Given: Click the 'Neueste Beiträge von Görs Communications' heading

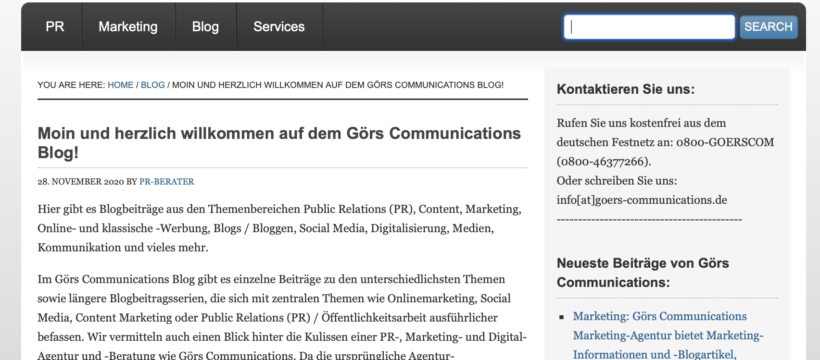Looking at the screenshot, I should coord(643,273).
